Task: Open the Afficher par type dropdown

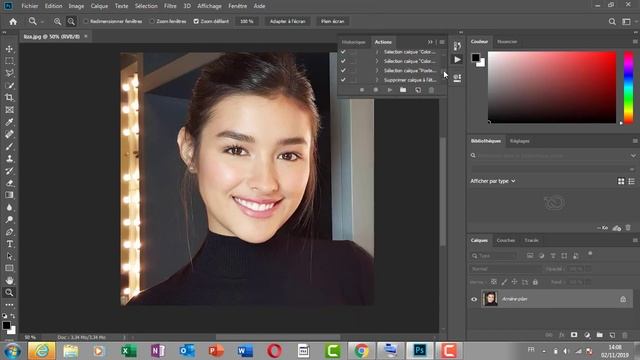Action: (x=493, y=181)
